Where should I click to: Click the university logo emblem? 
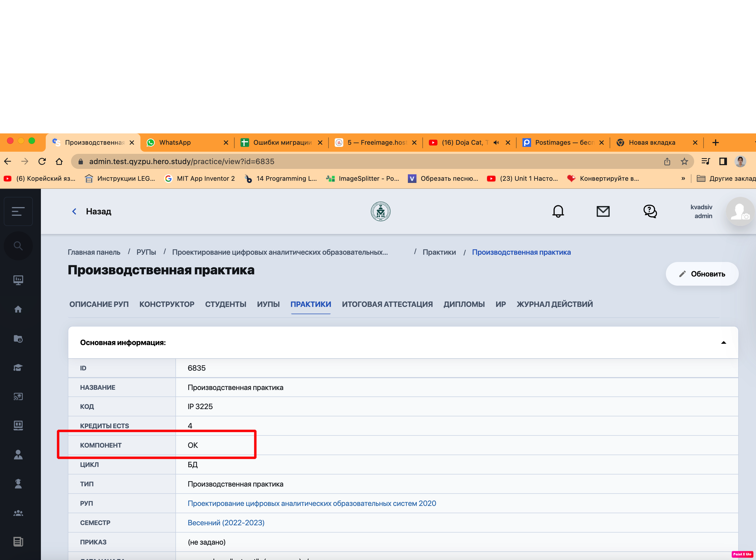[x=380, y=211]
